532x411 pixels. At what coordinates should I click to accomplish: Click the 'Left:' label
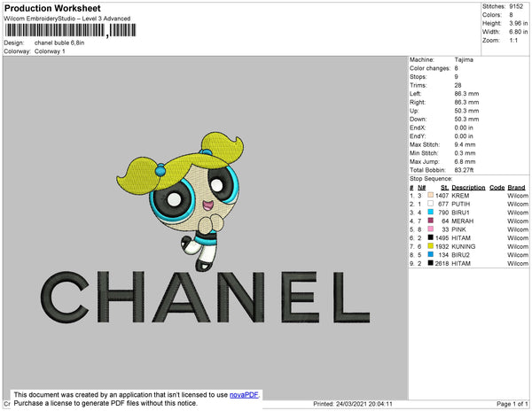point(416,94)
